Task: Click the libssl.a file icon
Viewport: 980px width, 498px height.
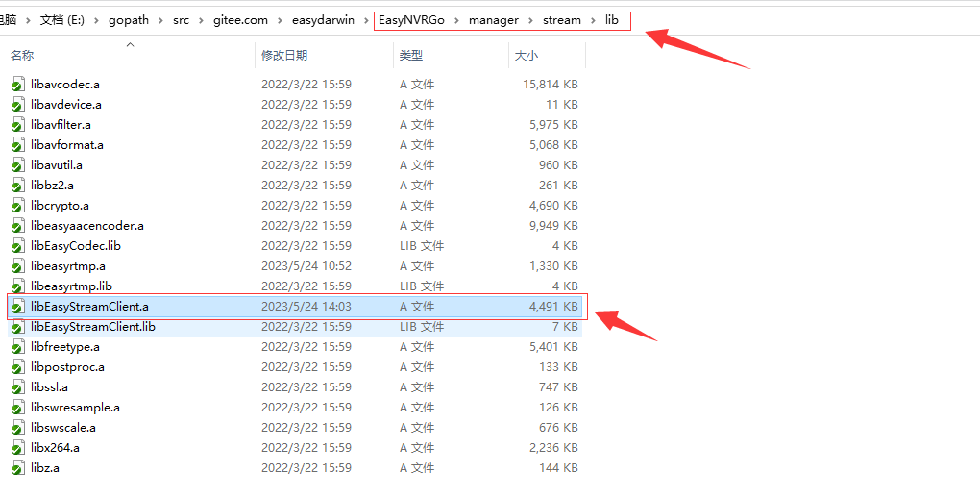Action: click(x=18, y=387)
